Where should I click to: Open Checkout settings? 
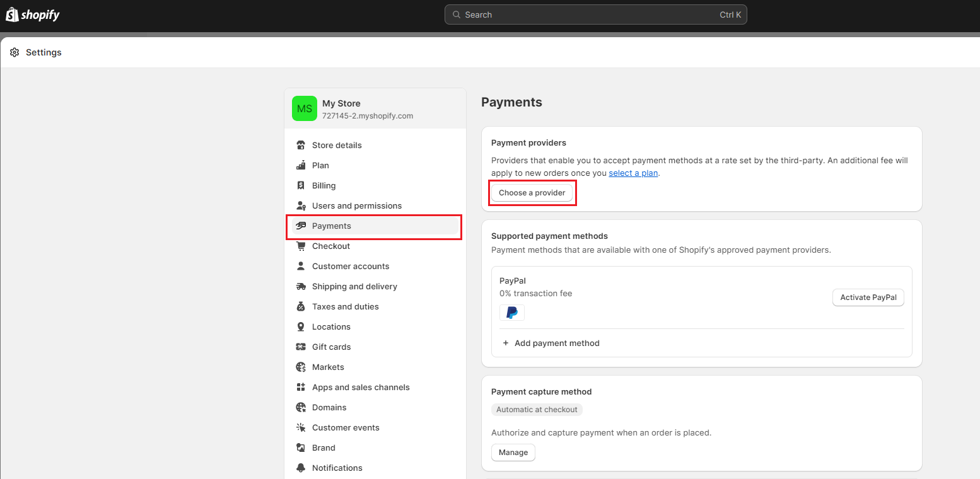coord(375,246)
